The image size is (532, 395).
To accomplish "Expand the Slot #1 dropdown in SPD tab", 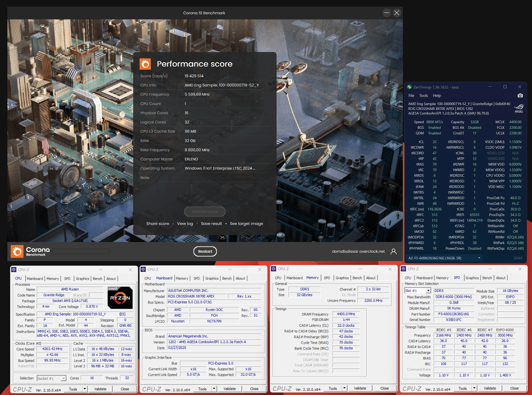I will coord(428,291).
